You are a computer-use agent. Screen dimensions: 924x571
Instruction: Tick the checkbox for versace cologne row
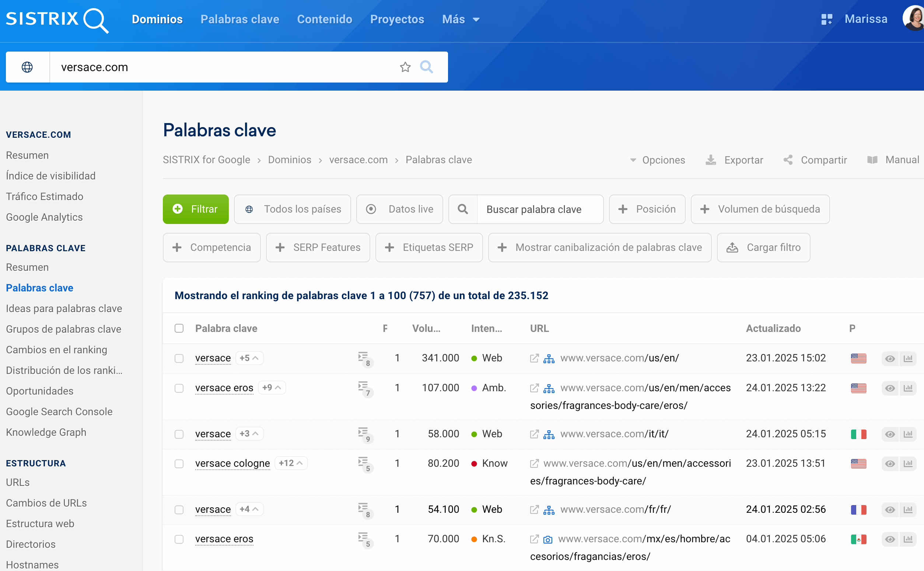179,464
